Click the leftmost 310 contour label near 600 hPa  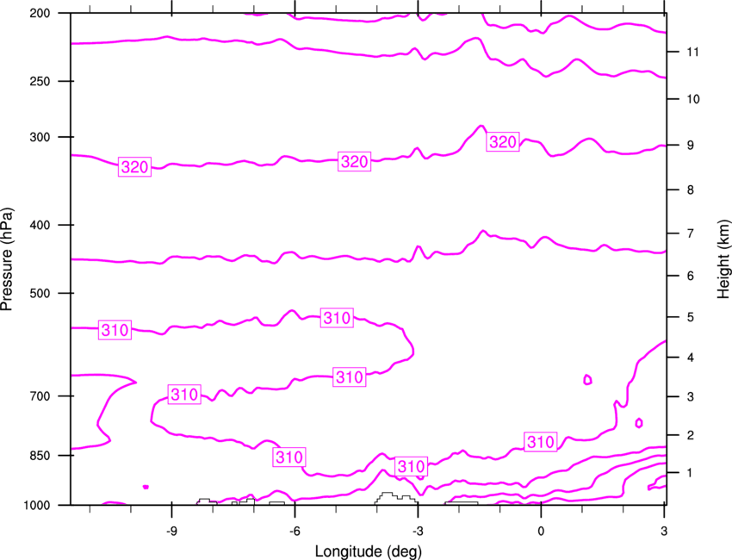tap(115, 330)
